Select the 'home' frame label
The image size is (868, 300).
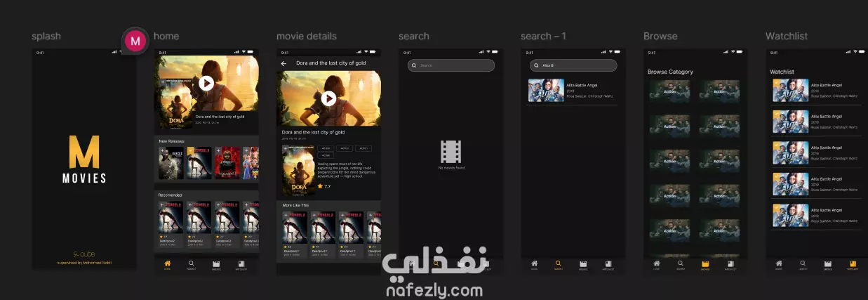[166, 36]
